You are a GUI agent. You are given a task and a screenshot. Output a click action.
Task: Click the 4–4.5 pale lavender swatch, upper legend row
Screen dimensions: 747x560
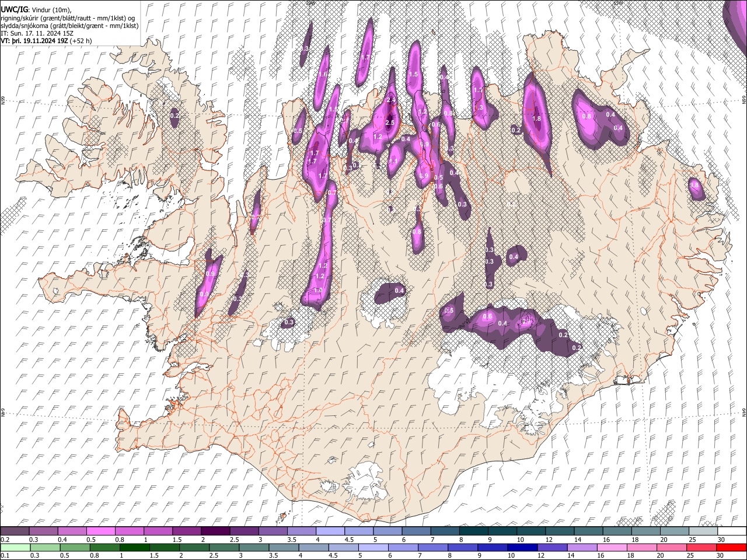coord(330,531)
